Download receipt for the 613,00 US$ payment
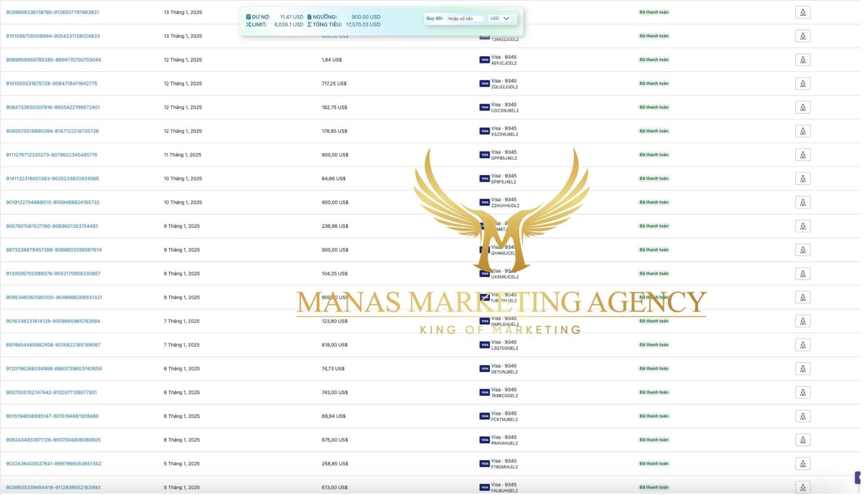The height and width of the screenshot is (495, 868). [x=802, y=487]
